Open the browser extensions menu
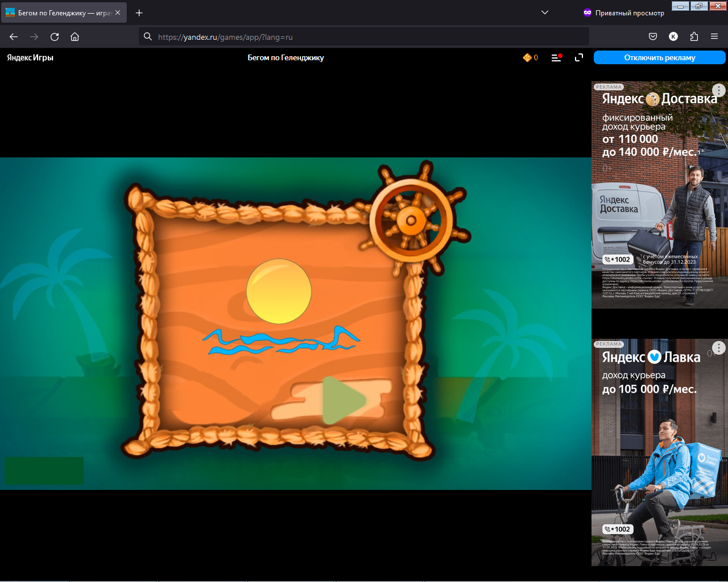The width and height of the screenshot is (728, 582). [694, 37]
